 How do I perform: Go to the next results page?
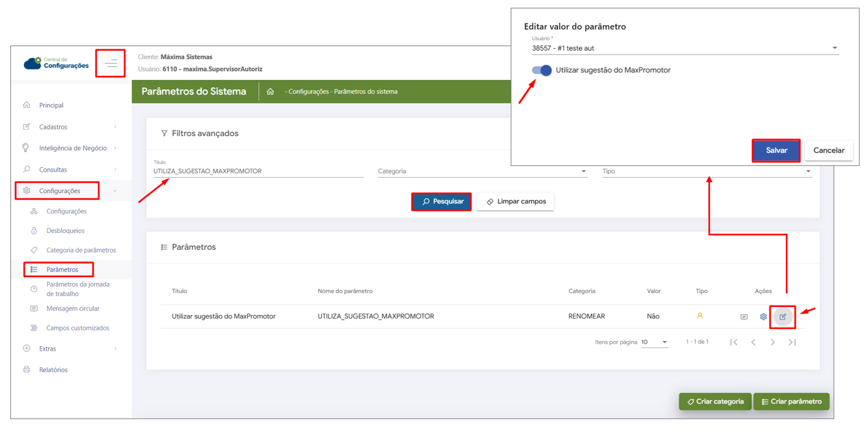[772, 342]
